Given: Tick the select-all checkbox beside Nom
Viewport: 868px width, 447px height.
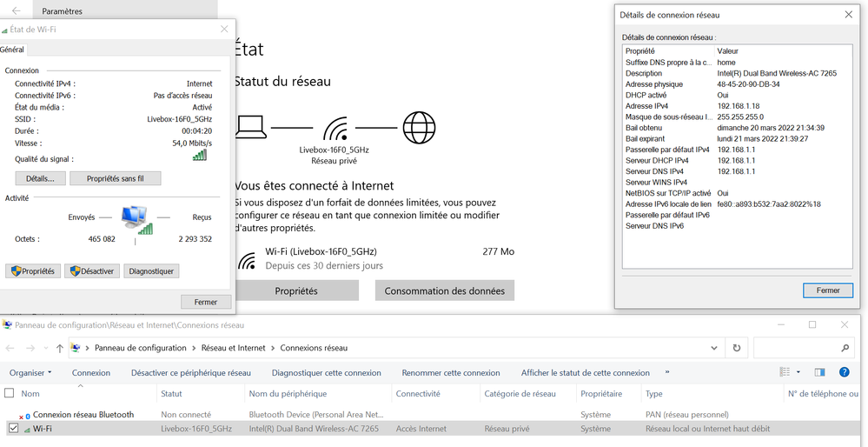Looking at the screenshot, I should pos(11,394).
